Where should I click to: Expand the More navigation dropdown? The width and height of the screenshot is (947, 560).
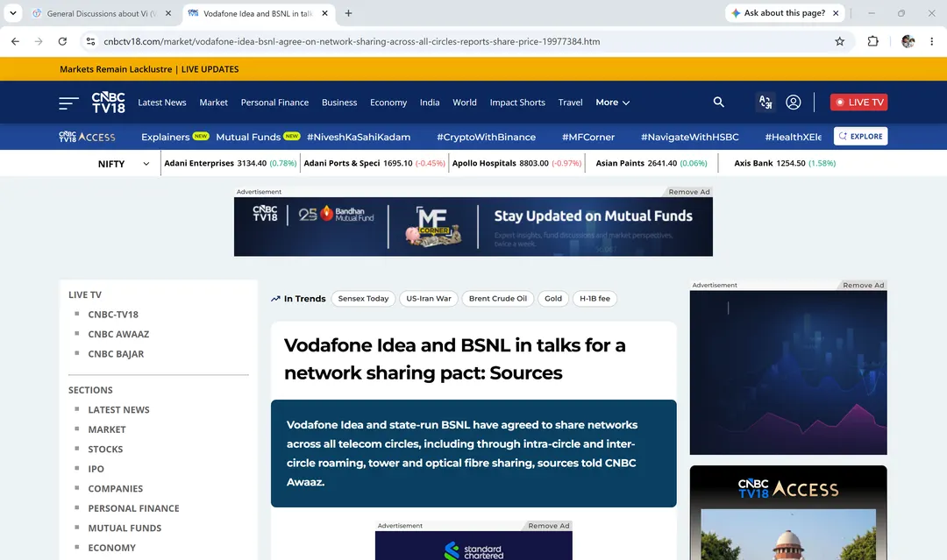click(x=612, y=103)
